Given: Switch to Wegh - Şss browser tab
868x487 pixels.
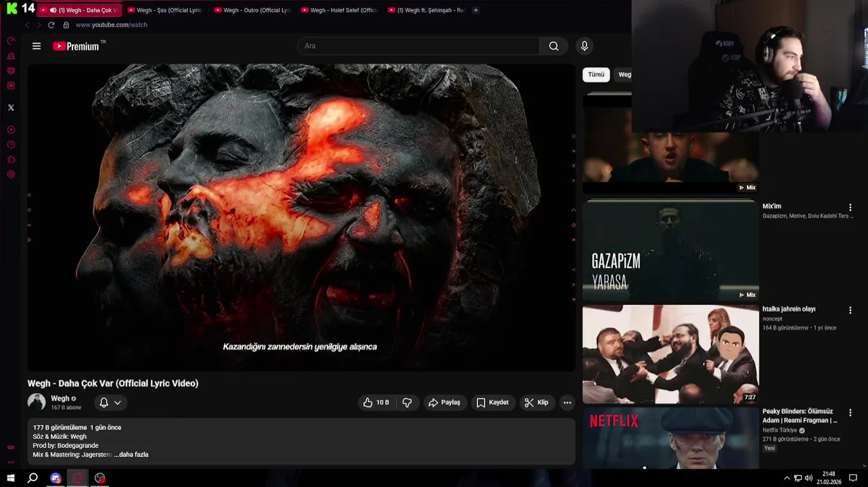Looking at the screenshot, I should (x=164, y=10).
